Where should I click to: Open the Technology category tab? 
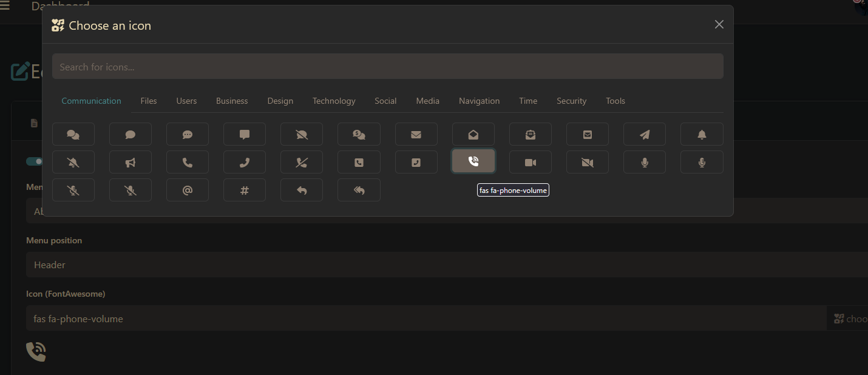click(334, 101)
